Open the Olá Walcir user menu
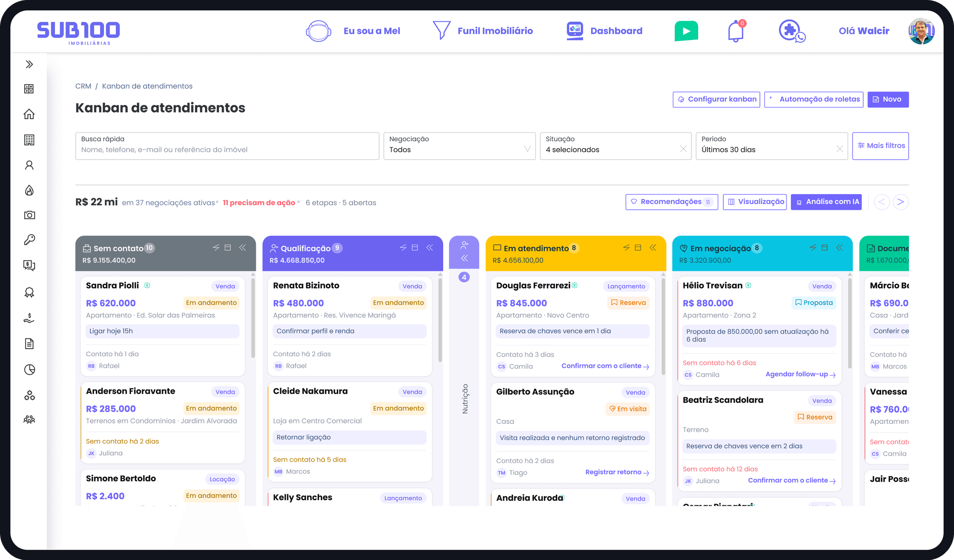 864,31
